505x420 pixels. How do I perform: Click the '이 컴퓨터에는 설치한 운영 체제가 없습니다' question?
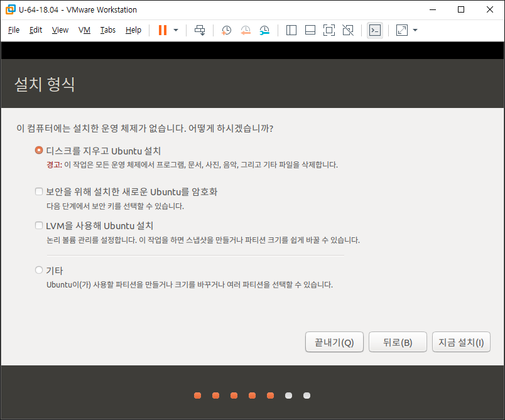click(x=144, y=129)
